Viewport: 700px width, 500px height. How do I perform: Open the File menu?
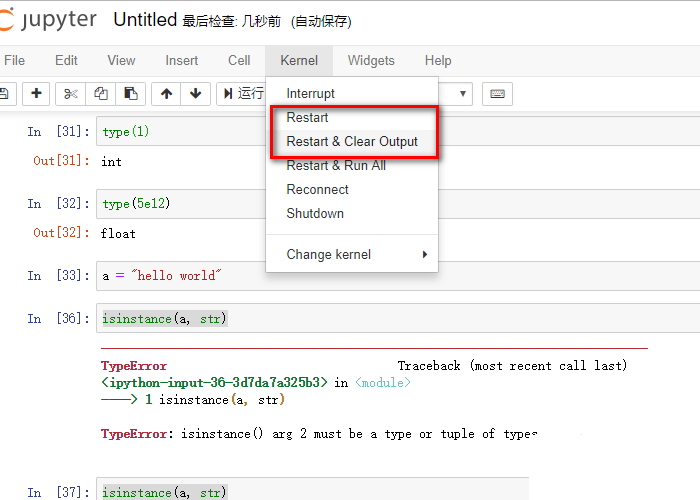click(14, 60)
